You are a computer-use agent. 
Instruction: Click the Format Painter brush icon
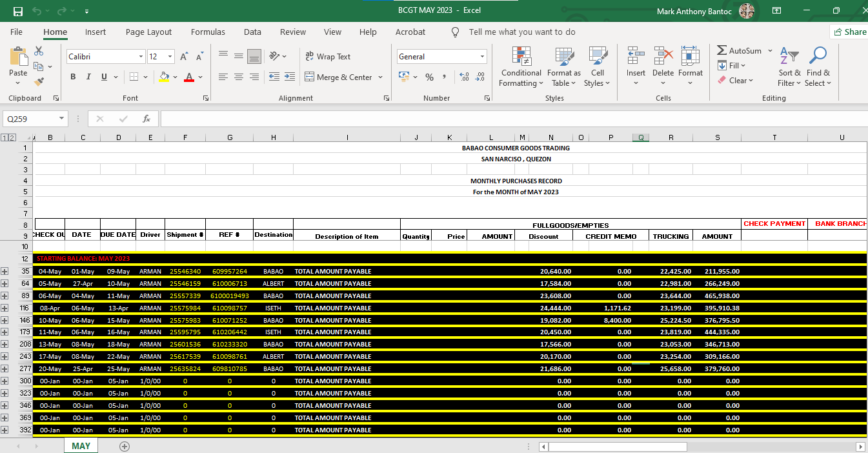39,82
